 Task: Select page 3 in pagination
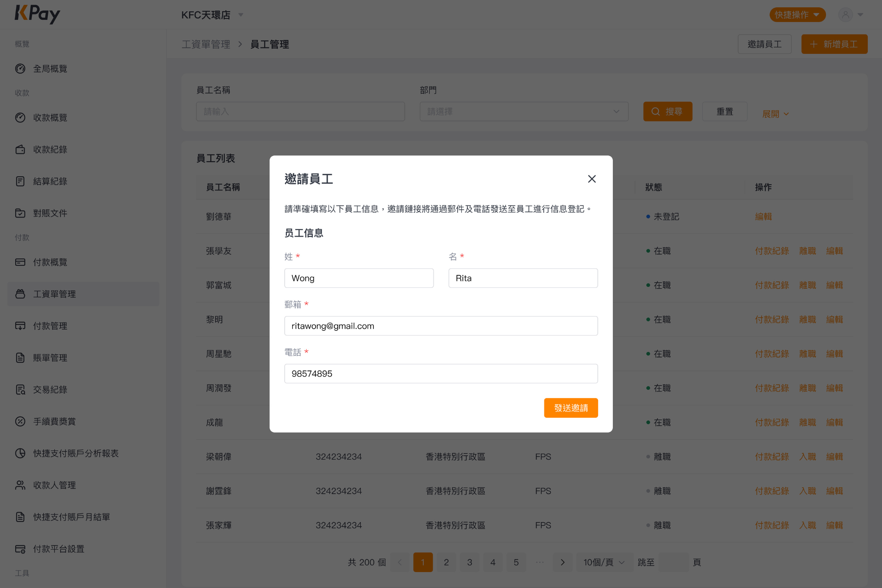pyautogui.click(x=469, y=563)
